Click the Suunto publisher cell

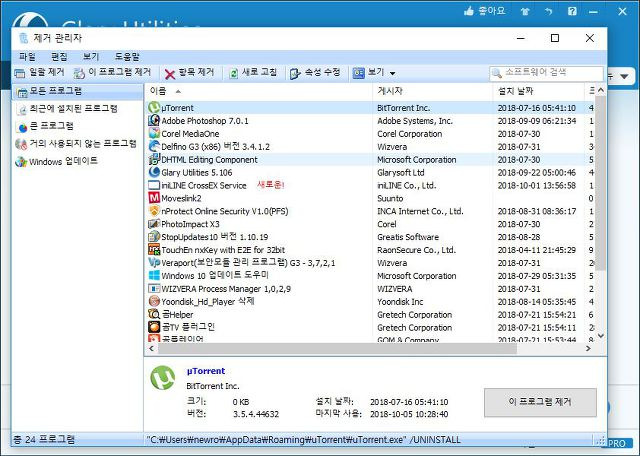[x=390, y=198]
